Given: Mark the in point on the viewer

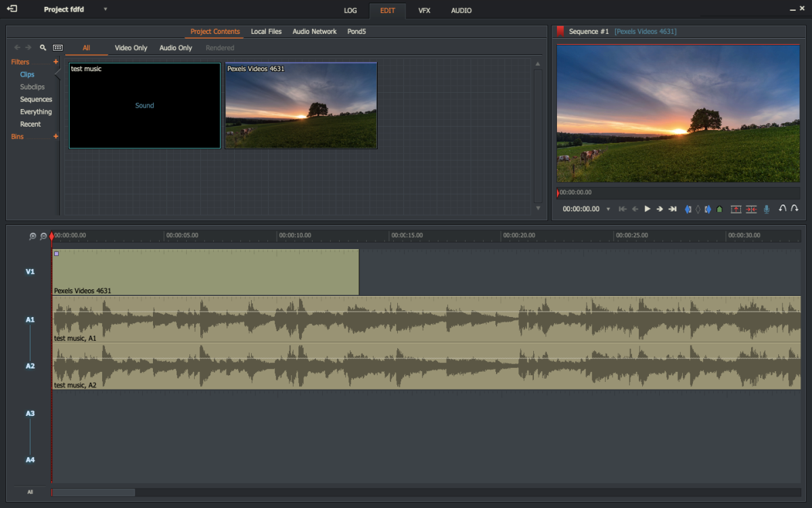Looking at the screenshot, I should coord(688,209).
